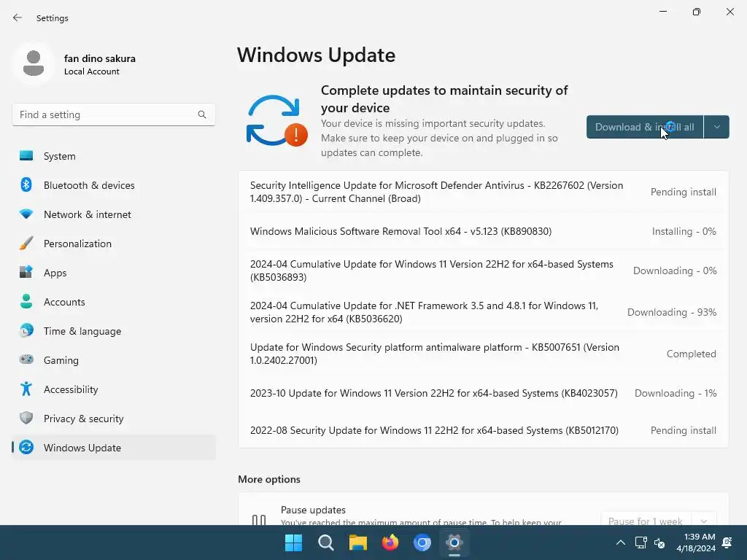Click the Time & language label

[x=82, y=331]
